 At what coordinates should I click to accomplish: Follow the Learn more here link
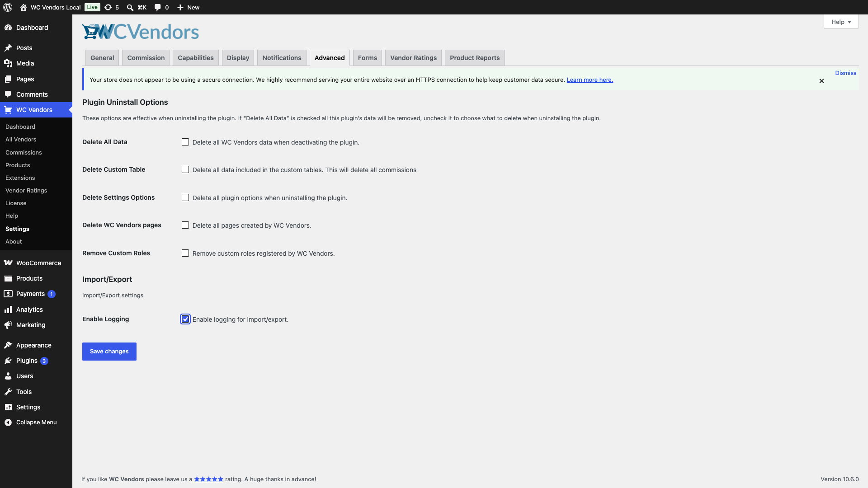[x=590, y=80]
